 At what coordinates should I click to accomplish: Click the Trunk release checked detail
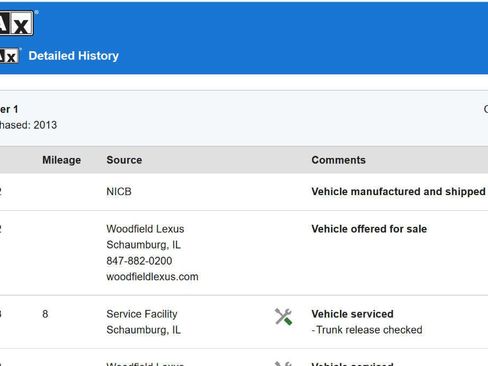click(367, 330)
